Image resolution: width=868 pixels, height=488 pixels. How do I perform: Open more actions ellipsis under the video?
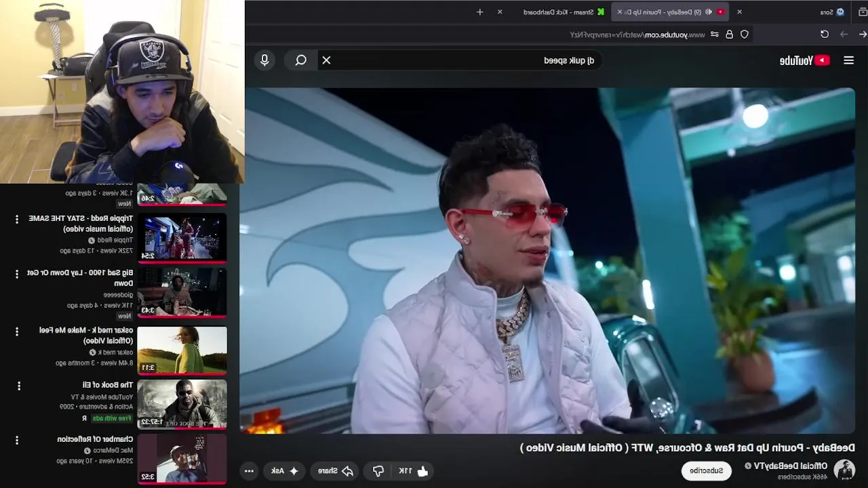pyautogui.click(x=249, y=470)
